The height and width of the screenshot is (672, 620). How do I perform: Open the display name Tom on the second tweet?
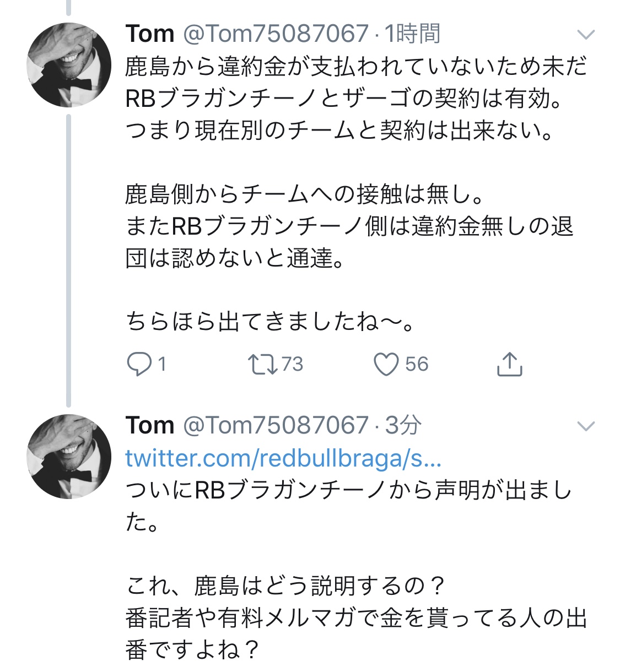(150, 425)
